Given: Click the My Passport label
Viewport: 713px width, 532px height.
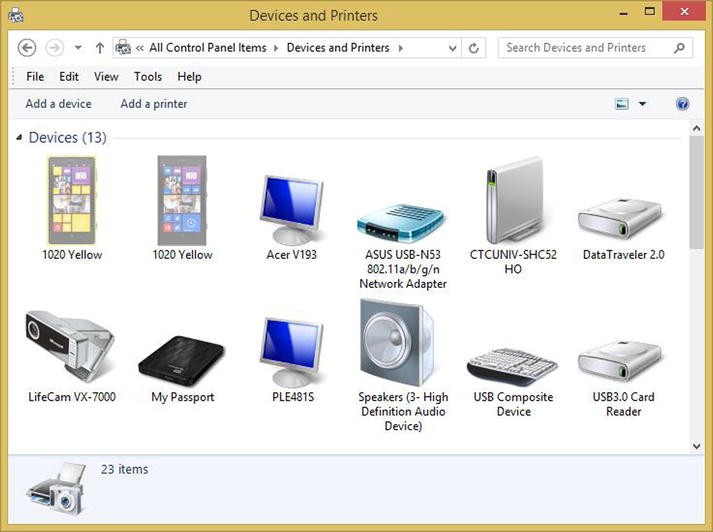Looking at the screenshot, I should tap(182, 397).
